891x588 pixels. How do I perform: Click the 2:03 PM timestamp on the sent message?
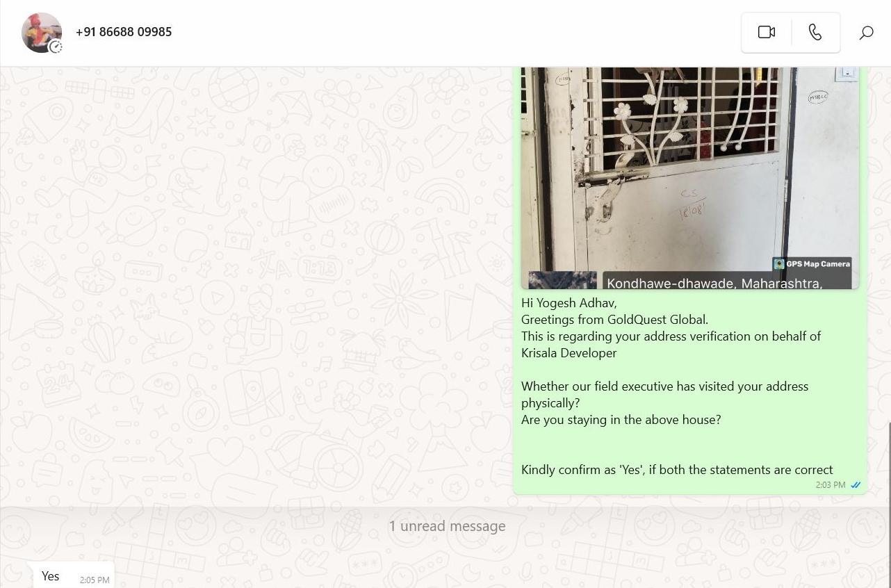click(831, 485)
